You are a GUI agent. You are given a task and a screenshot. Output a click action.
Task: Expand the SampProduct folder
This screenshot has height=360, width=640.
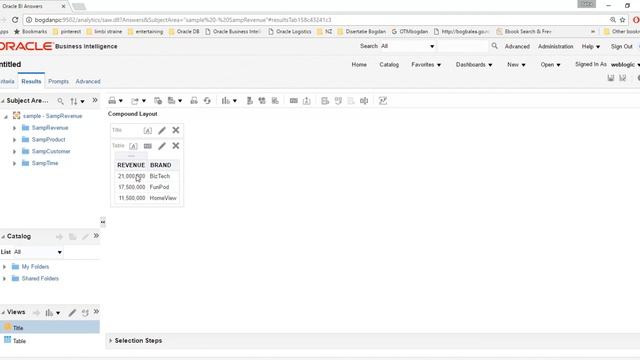[14, 140]
